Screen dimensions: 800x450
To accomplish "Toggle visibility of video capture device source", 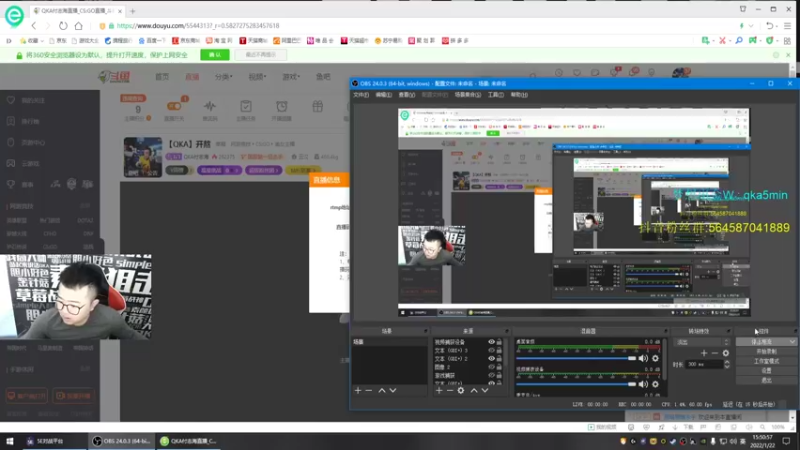I will coord(491,342).
